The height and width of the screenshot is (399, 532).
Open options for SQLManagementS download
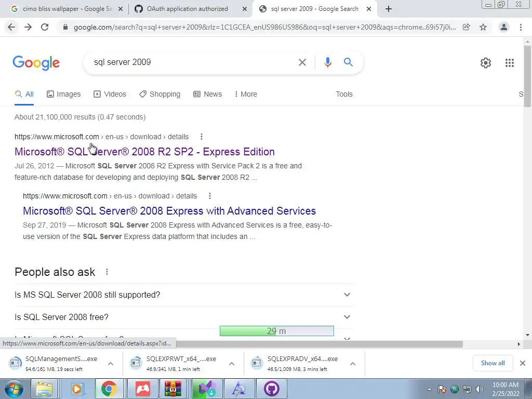[111, 364]
